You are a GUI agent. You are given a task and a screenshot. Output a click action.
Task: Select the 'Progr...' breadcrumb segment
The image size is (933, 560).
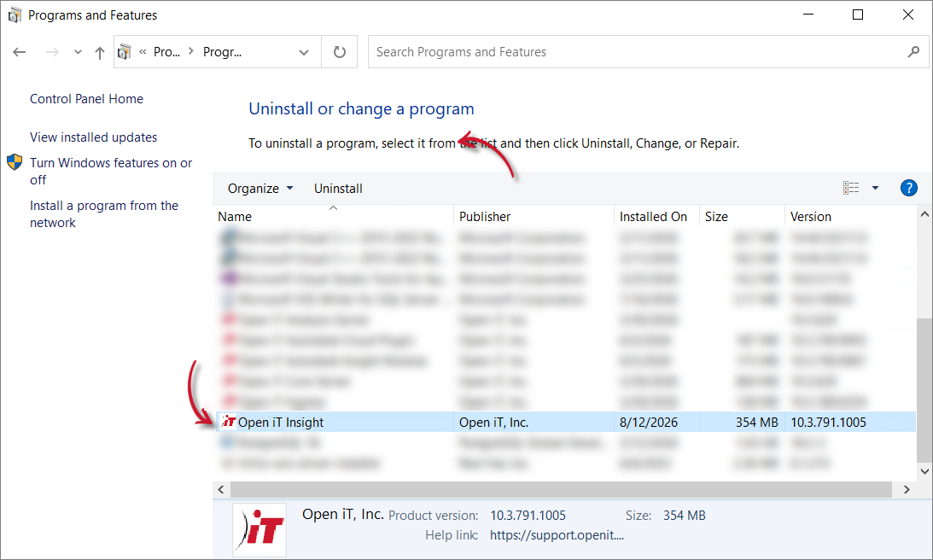222,52
